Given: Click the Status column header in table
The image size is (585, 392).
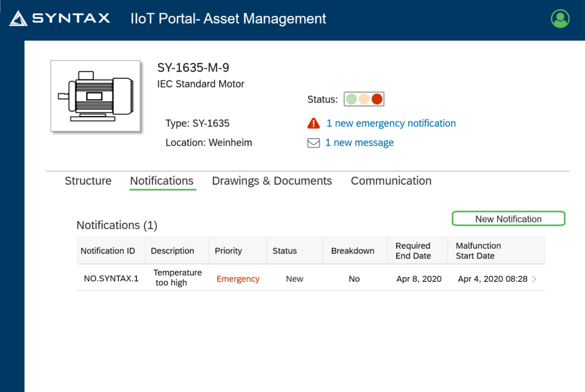Looking at the screenshot, I should pos(295,251).
